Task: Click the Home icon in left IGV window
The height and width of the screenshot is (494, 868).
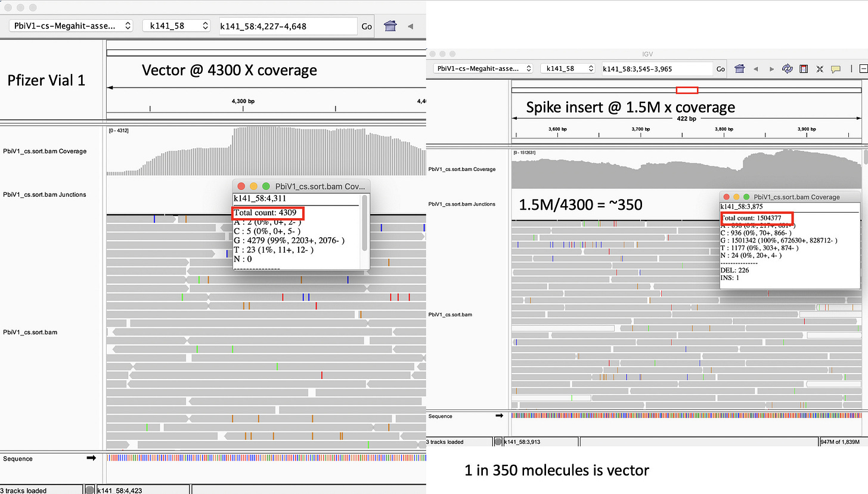Action: [x=390, y=26]
